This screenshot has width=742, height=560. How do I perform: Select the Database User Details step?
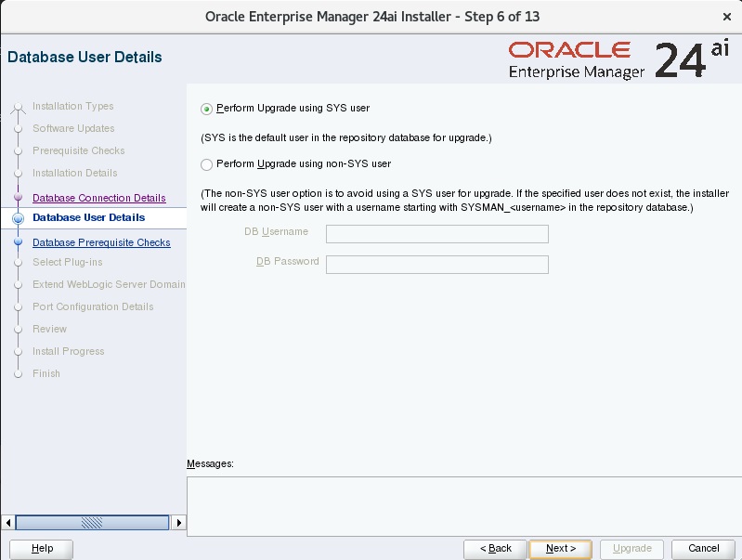pos(88,217)
